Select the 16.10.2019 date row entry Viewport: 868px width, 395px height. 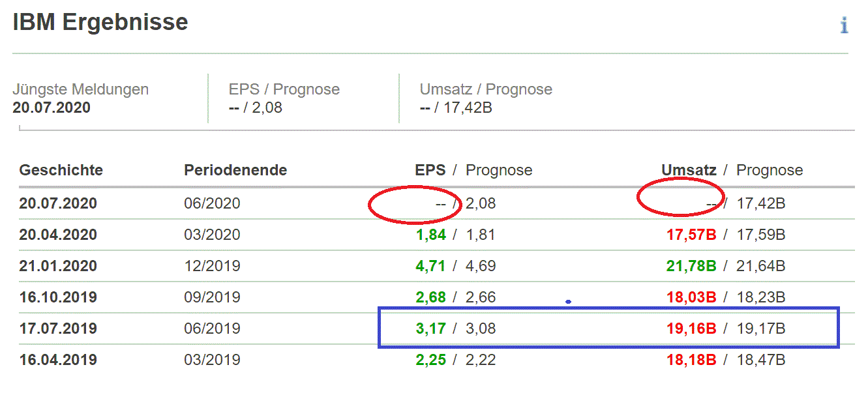coord(58,297)
